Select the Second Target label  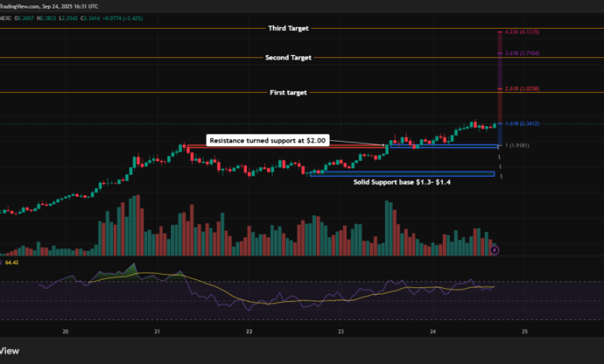tap(288, 57)
